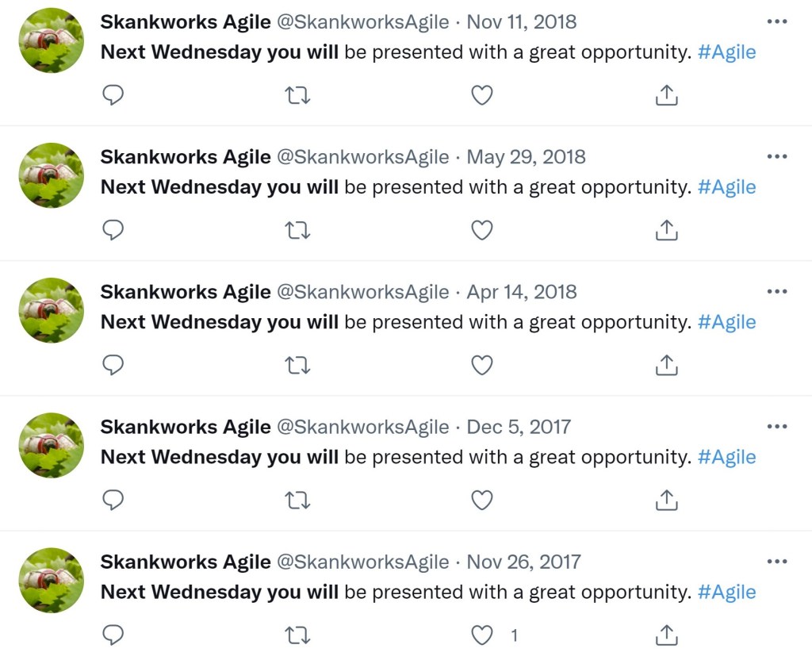
Task: Open the Dec 5, 2017 date link
Action: (519, 427)
